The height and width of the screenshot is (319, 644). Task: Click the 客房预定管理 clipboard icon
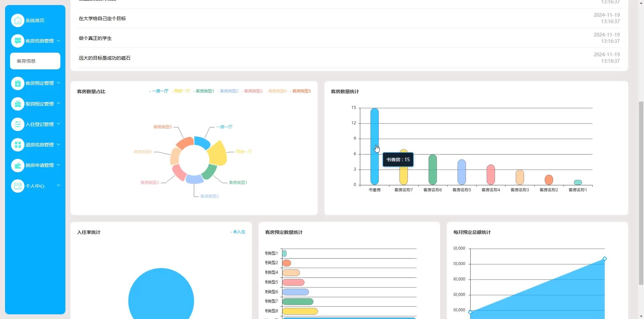(18, 83)
